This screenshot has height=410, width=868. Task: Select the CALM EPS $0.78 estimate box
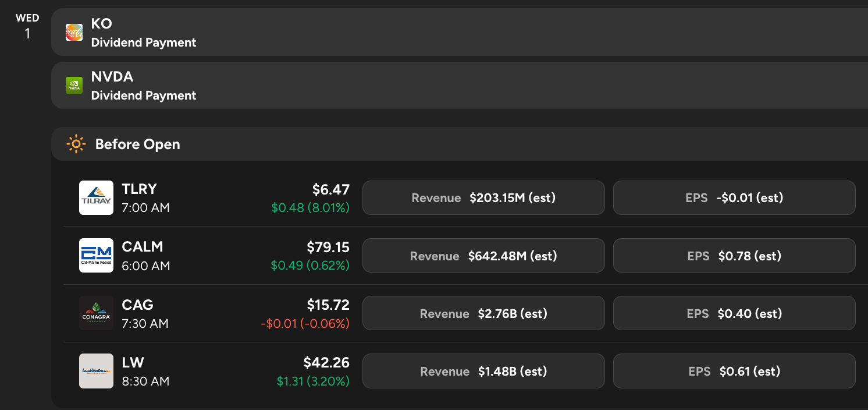point(734,256)
